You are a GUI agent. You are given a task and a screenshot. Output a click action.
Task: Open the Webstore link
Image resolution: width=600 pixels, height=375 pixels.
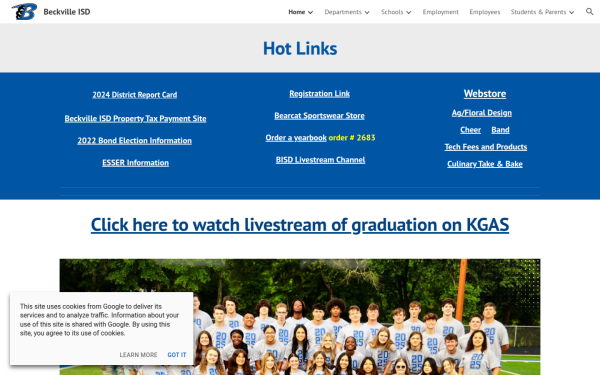point(485,94)
